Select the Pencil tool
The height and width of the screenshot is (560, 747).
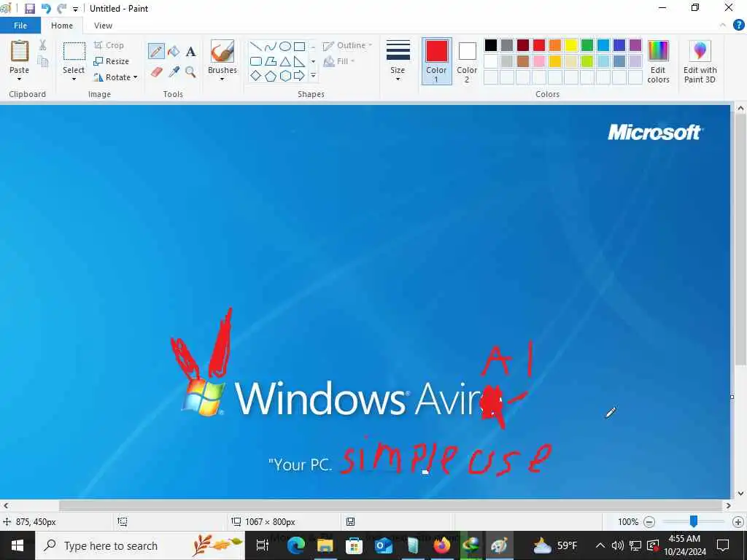(156, 51)
